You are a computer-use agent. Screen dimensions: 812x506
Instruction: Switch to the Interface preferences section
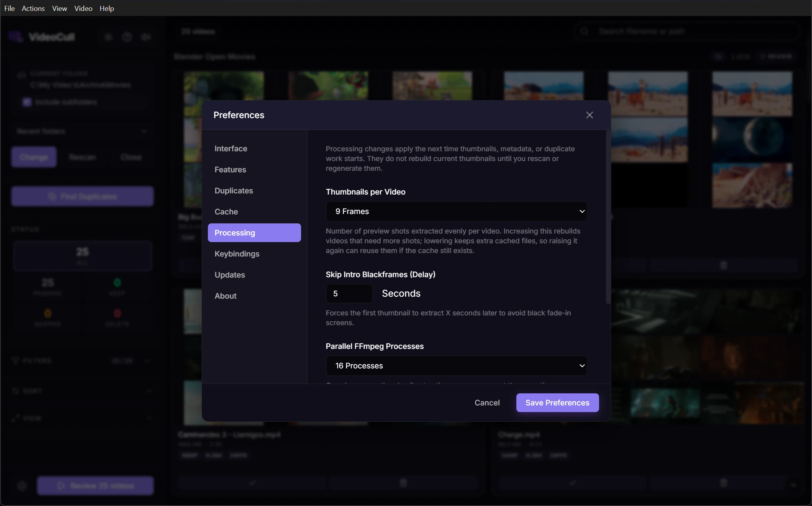pos(254,149)
